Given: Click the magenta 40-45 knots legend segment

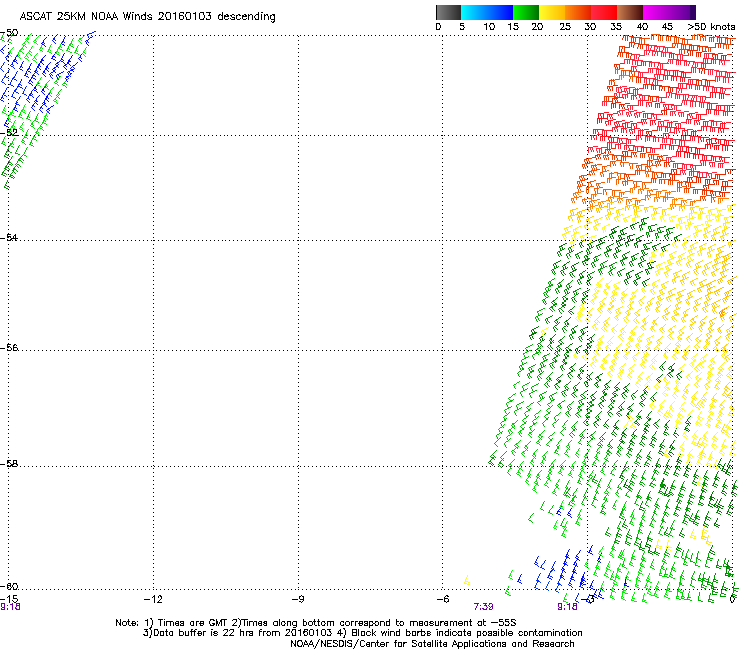Looking at the screenshot, I should 656,12.
